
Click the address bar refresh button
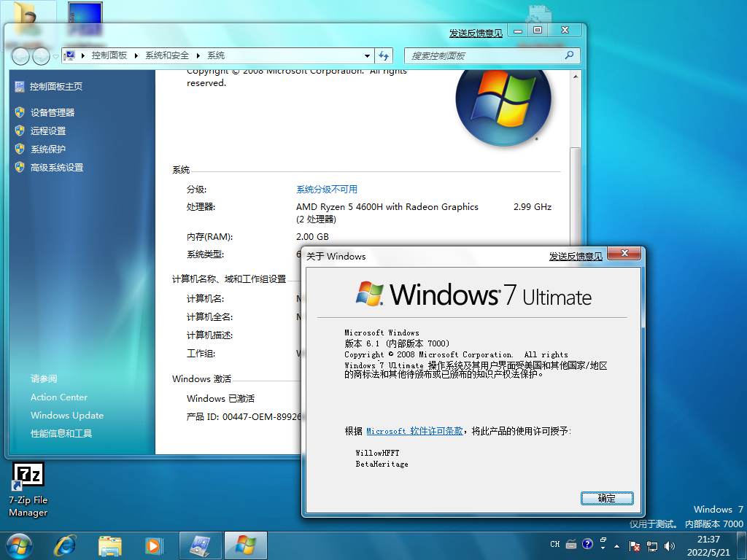(x=384, y=55)
